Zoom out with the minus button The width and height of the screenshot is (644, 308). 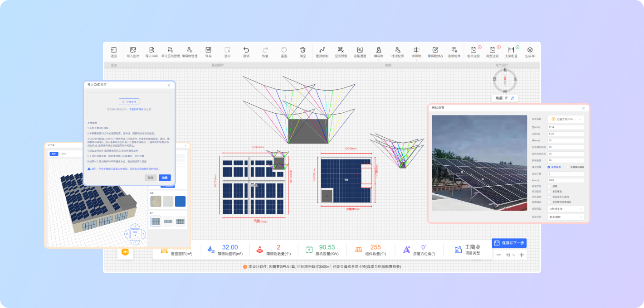pyautogui.click(x=499, y=255)
